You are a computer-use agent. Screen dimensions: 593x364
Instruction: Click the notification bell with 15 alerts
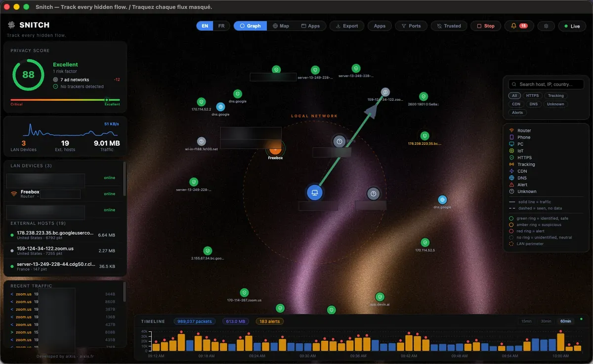[519, 26]
